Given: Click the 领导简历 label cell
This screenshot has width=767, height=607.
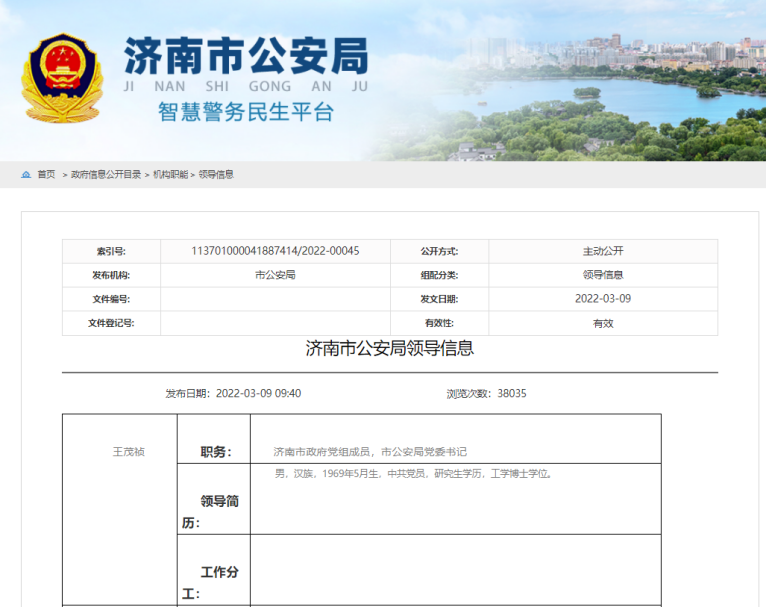Looking at the screenshot, I should [x=214, y=499].
